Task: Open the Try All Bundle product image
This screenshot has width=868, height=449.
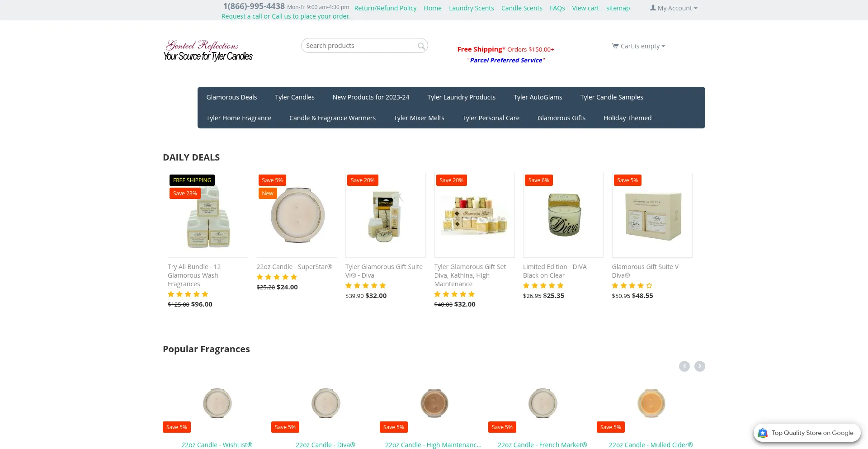Action: 208,215
